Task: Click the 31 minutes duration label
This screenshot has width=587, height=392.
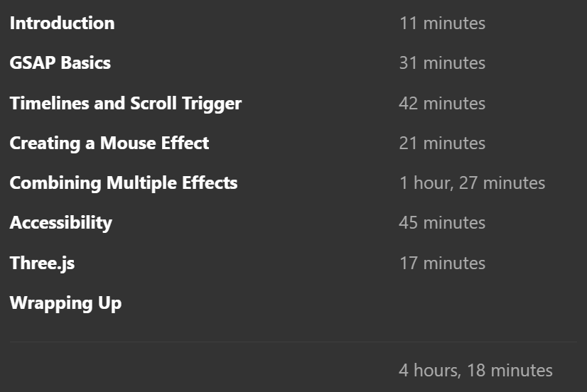Action: [x=443, y=62]
